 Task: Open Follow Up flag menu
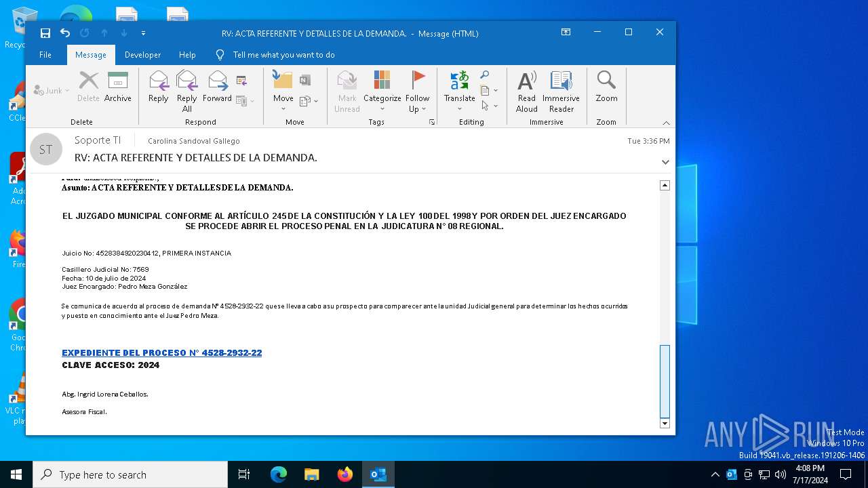pos(418,91)
